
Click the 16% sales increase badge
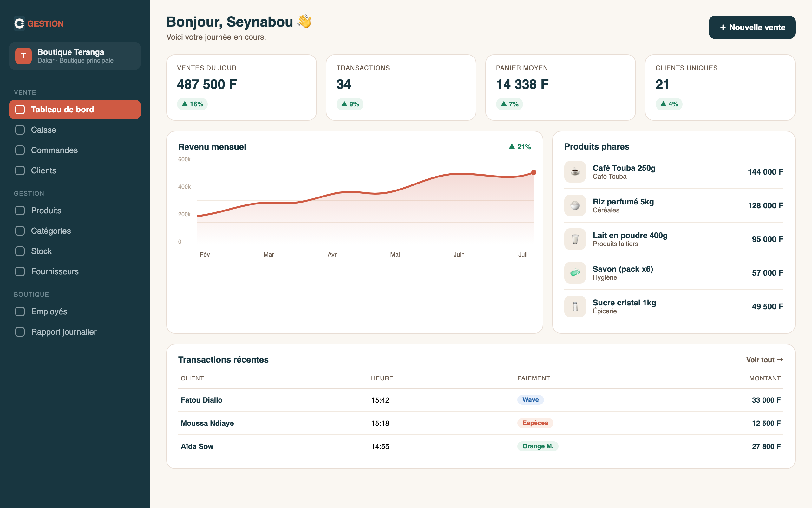(192, 104)
